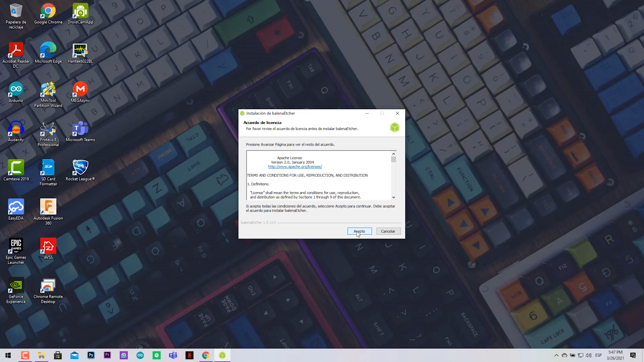Click the Spotify taskbar icon

tap(157, 355)
